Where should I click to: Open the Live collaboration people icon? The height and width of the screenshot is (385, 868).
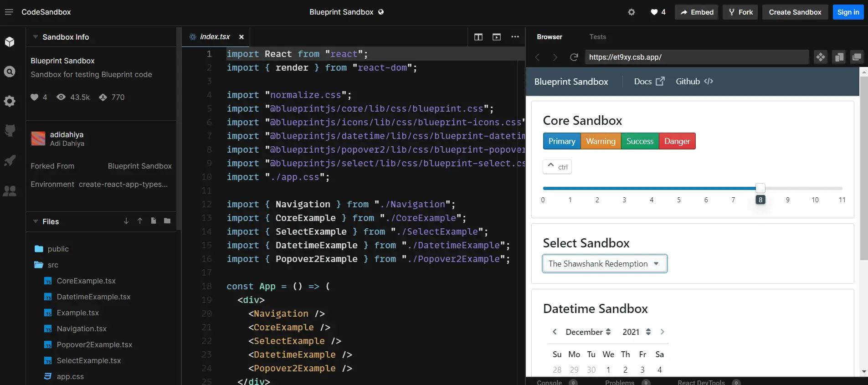pos(10,191)
